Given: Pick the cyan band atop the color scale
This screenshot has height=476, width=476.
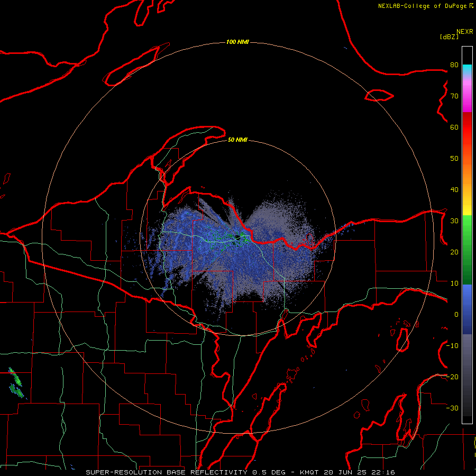Looking at the screenshot, I should 467,70.
